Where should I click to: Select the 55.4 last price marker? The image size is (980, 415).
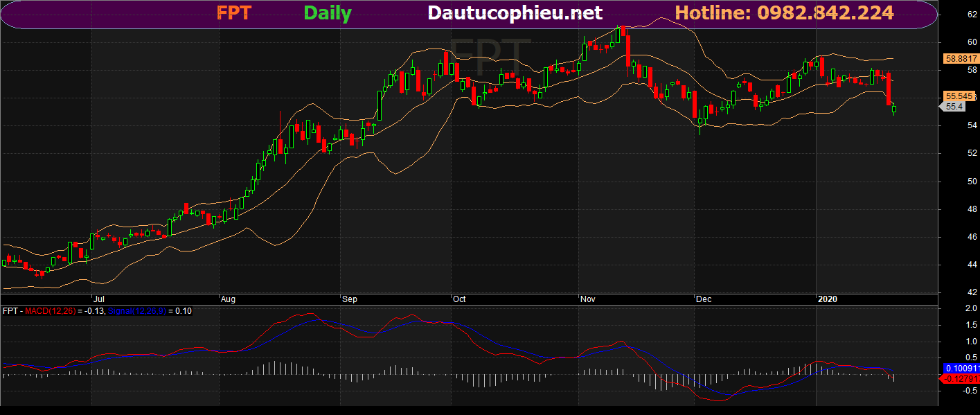[x=954, y=107]
